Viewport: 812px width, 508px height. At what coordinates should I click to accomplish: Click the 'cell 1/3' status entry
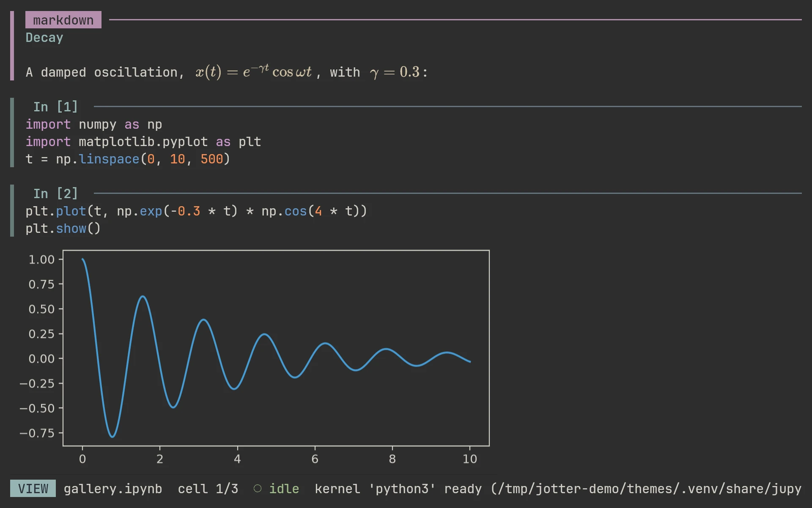(208, 489)
